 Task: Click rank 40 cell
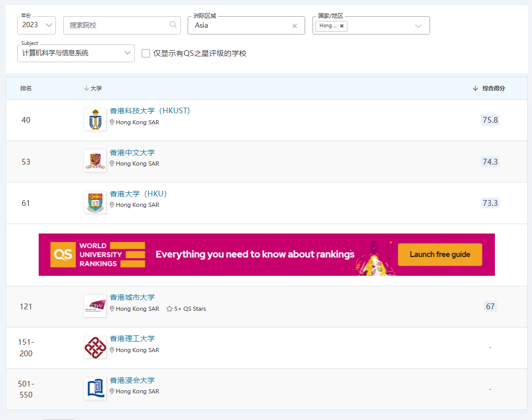[26, 120]
